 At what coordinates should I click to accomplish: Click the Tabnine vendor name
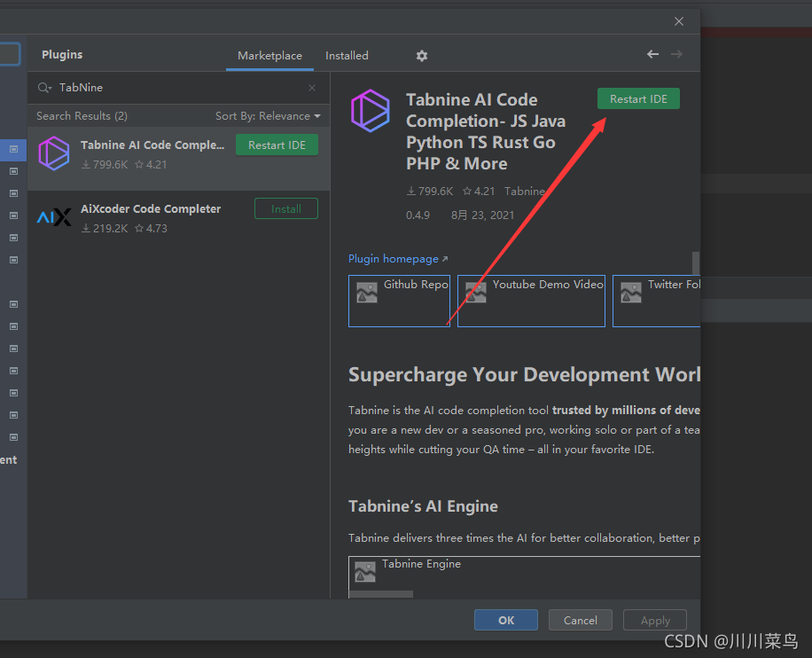point(525,192)
